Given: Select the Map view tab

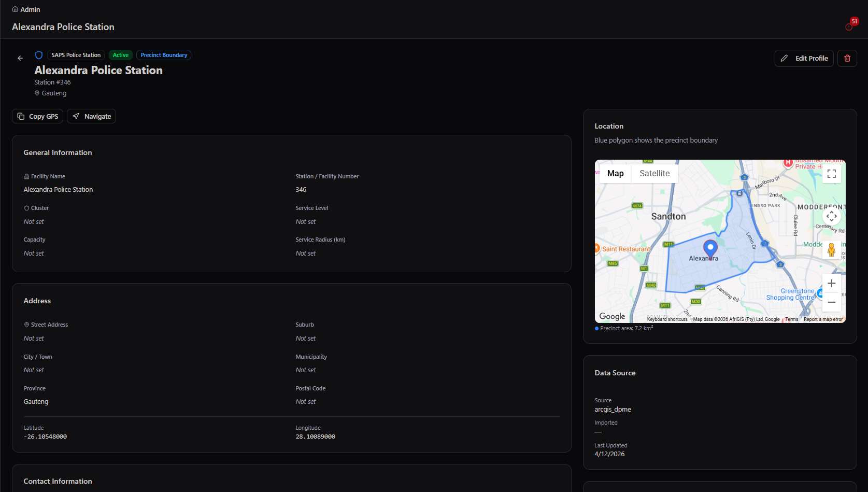Looking at the screenshot, I should [616, 174].
